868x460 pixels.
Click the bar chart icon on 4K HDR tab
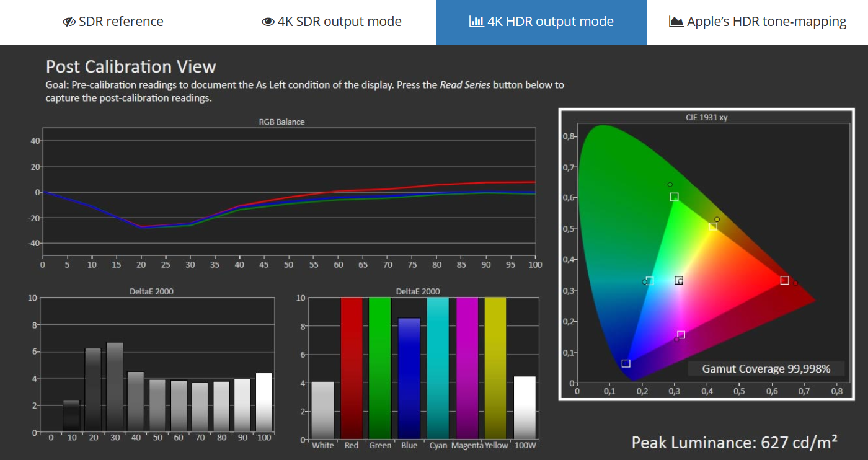tap(476, 22)
